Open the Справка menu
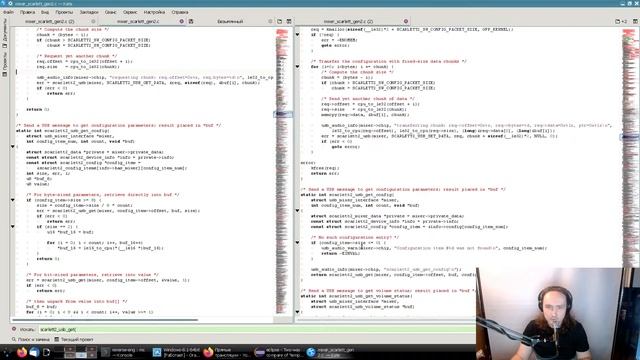Screen dimensions: 640x360 (180, 12)
